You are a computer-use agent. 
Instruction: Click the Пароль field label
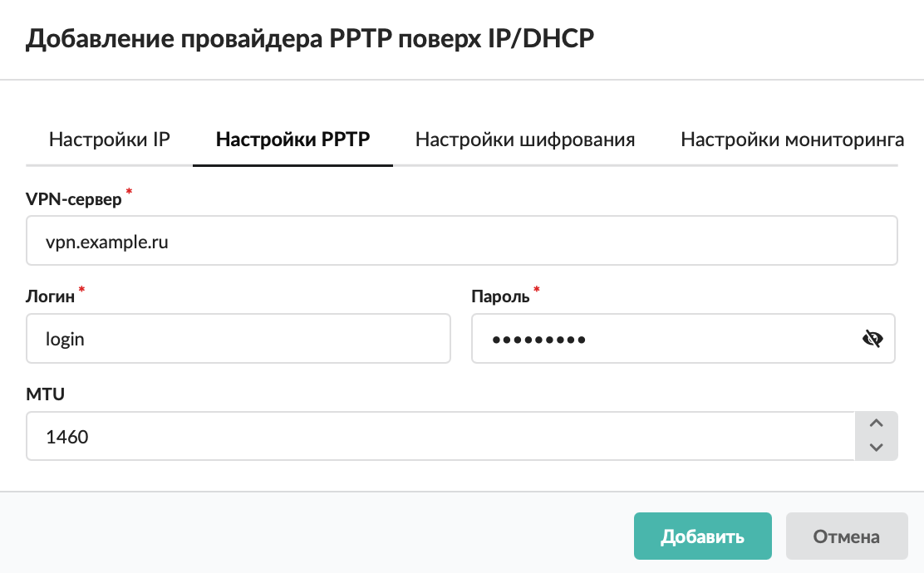coord(500,296)
